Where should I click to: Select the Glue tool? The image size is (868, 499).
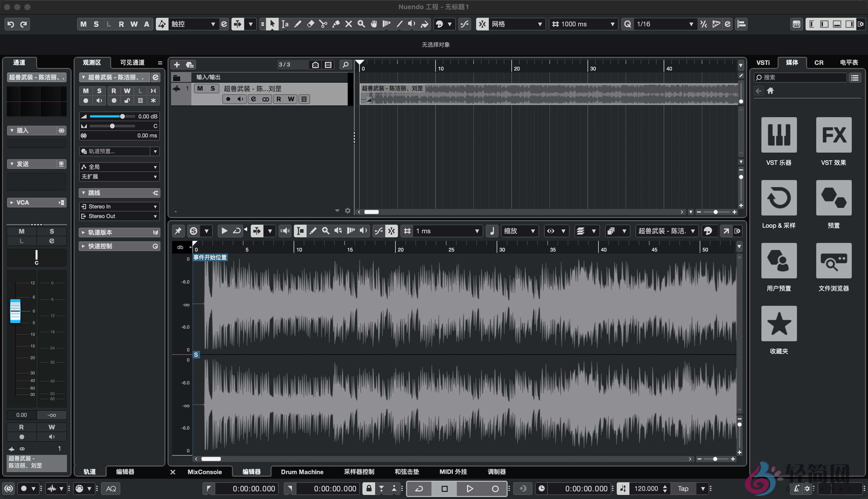point(336,24)
